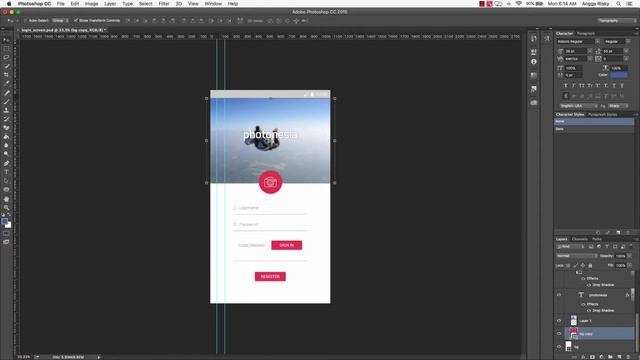The height and width of the screenshot is (360, 640).
Task: Select the Hand tool
Action: (6, 199)
